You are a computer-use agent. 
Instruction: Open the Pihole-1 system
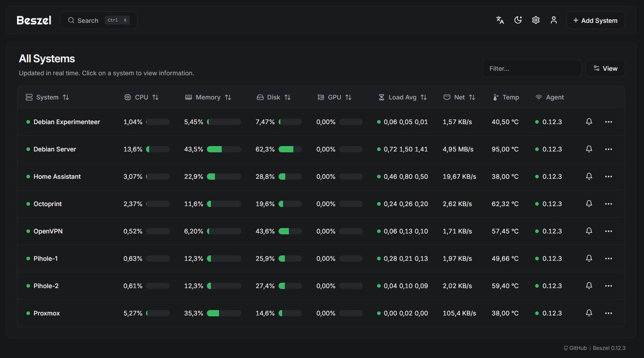(46, 259)
